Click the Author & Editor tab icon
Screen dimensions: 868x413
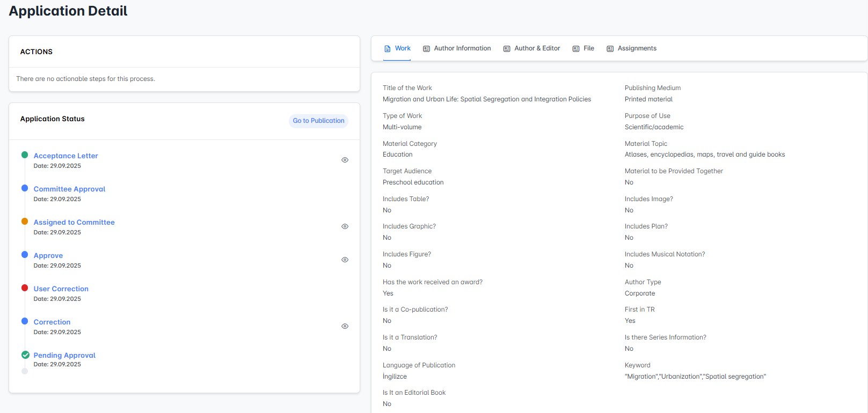(x=507, y=49)
